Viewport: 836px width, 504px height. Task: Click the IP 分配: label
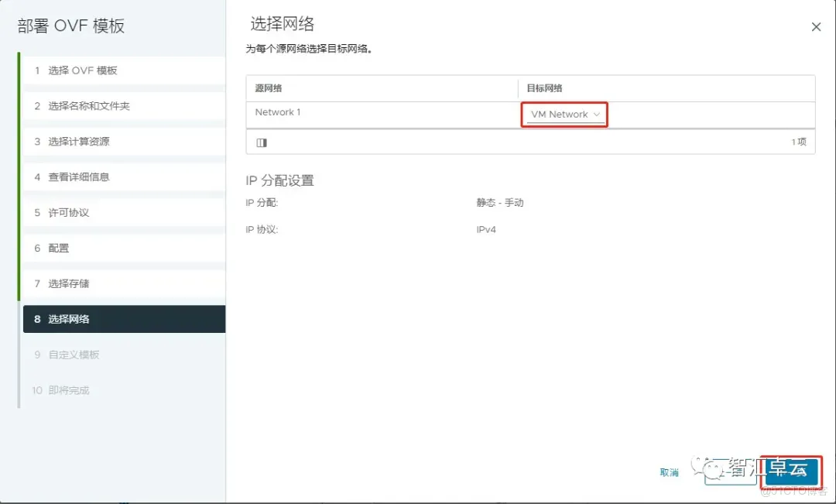pos(262,203)
